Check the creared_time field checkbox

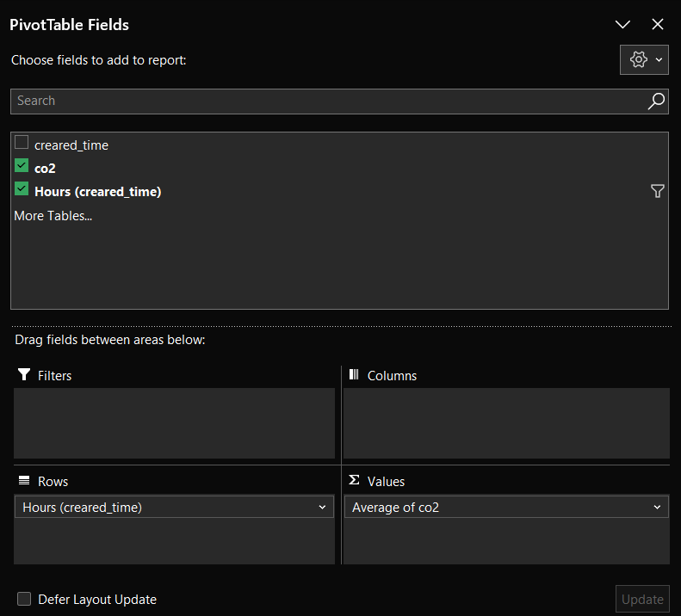(x=22, y=143)
